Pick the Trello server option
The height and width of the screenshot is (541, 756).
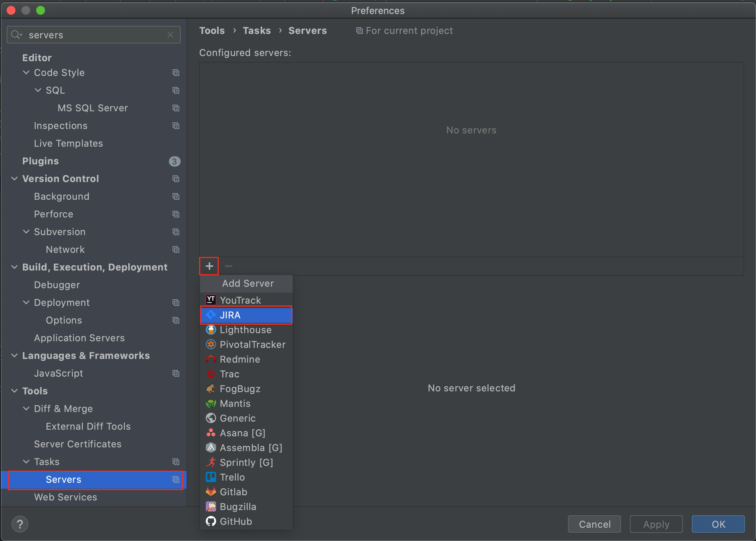[x=232, y=477]
